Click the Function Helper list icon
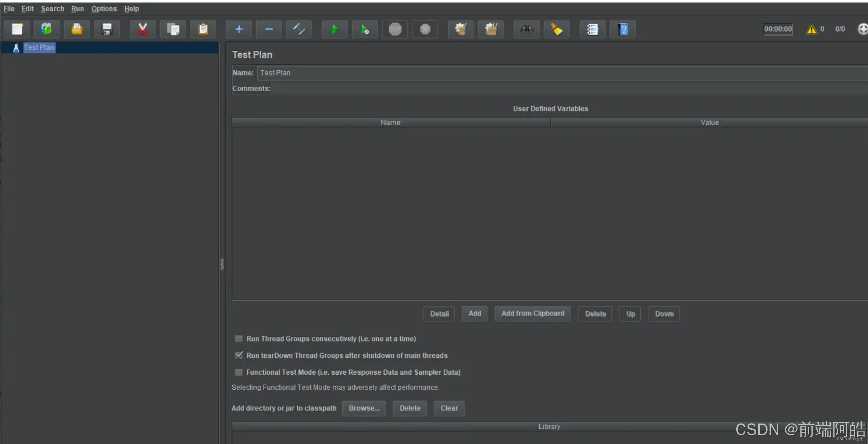This screenshot has height=444, width=868. coord(592,29)
